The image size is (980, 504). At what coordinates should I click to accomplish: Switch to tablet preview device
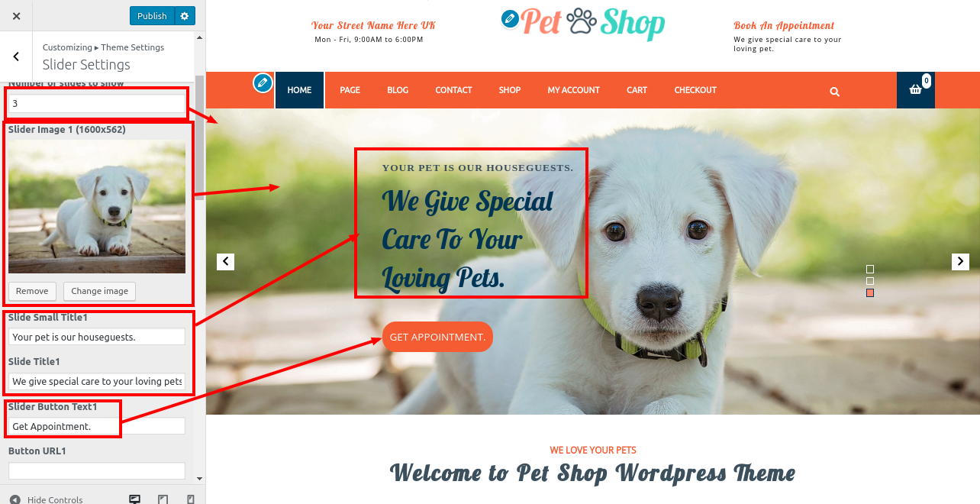click(x=163, y=499)
